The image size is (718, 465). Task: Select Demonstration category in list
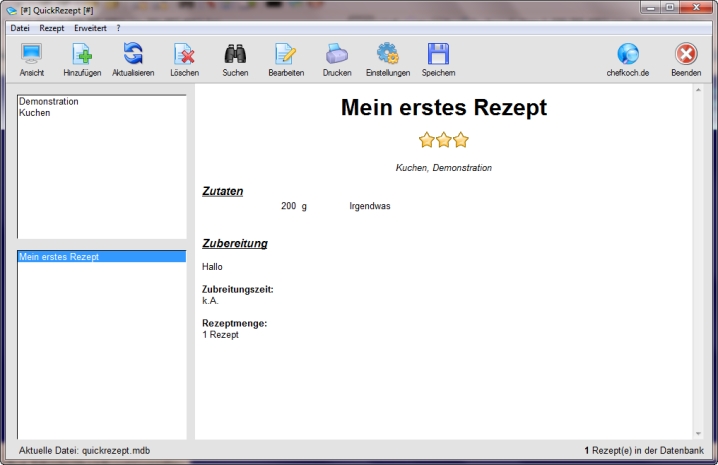pyautogui.click(x=48, y=102)
